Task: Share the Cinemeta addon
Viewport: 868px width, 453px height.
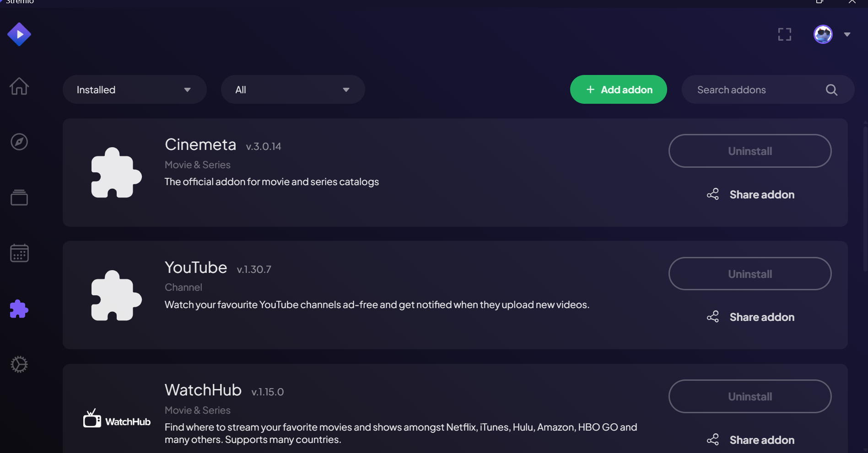Action: (x=750, y=194)
